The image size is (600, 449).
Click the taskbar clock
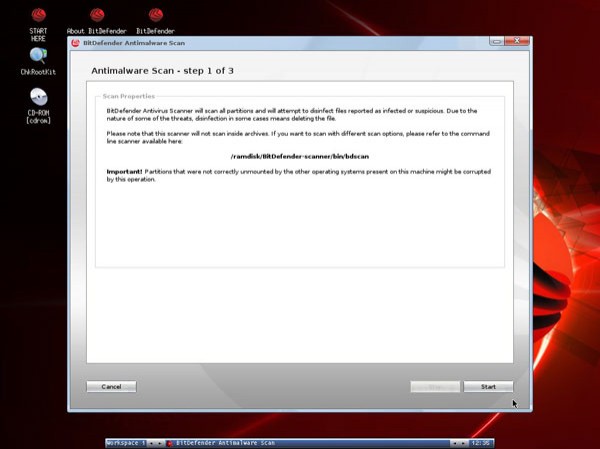pyautogui.click(x=480, y=443)
